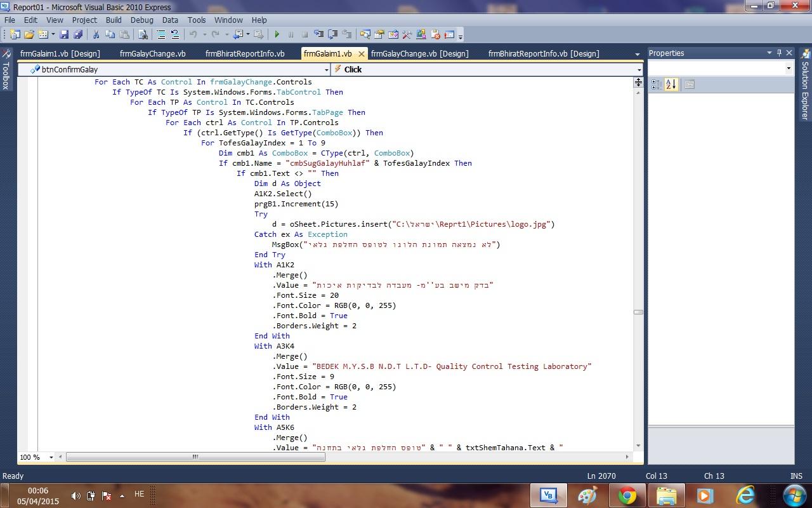Open Find using binoculars icon
Screen dimensions: 812x508
tap(143, 34)
